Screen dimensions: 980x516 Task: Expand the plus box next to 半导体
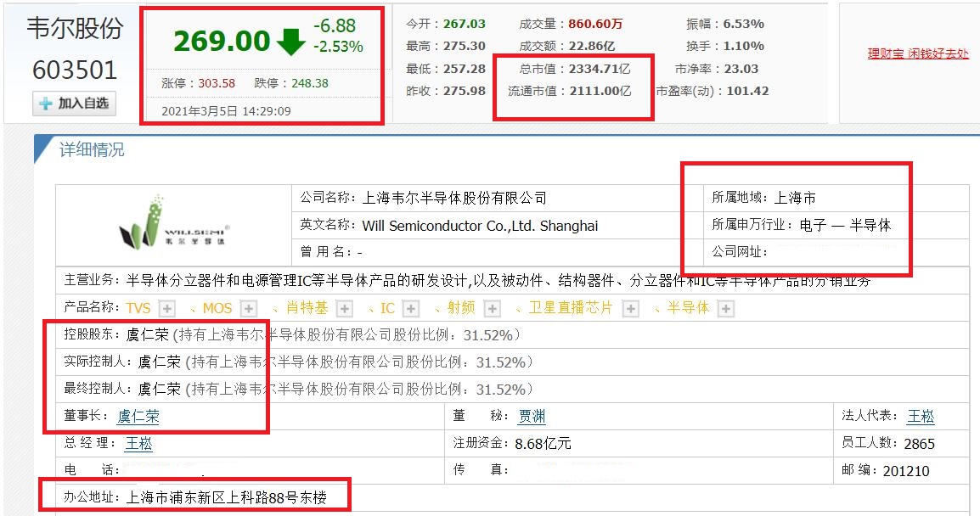[x=725, y=309]
